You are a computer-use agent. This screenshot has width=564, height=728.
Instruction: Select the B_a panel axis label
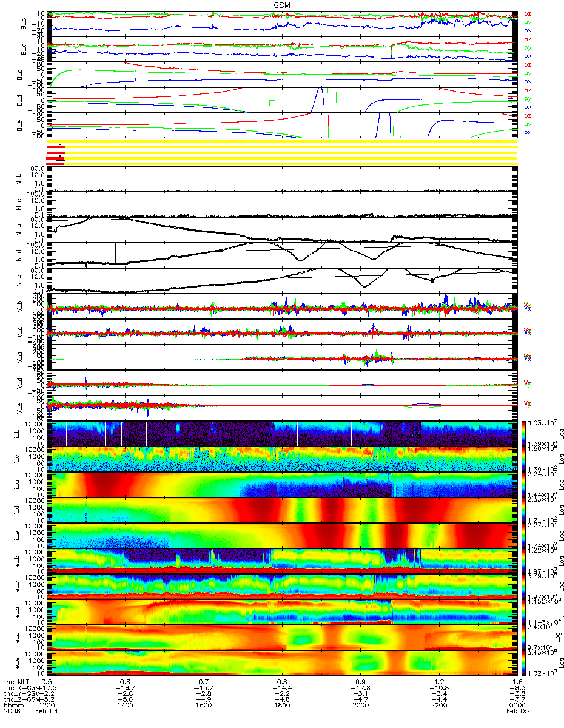19,75
